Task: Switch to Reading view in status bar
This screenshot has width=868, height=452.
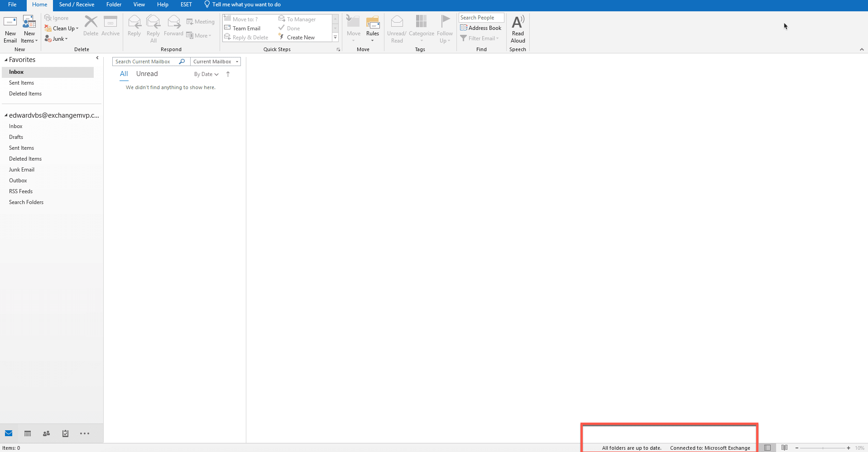Action: coord(784,447)
